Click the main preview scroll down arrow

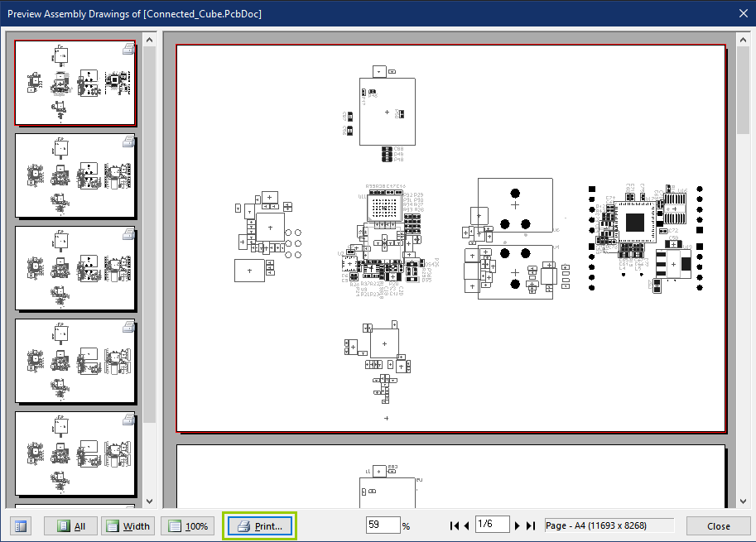pos(743,501)
